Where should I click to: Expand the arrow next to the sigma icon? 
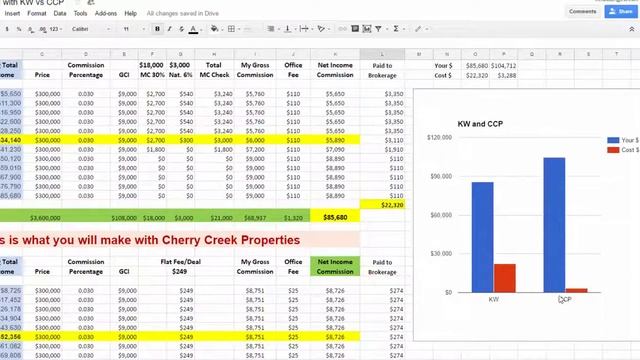click(404, 29)
